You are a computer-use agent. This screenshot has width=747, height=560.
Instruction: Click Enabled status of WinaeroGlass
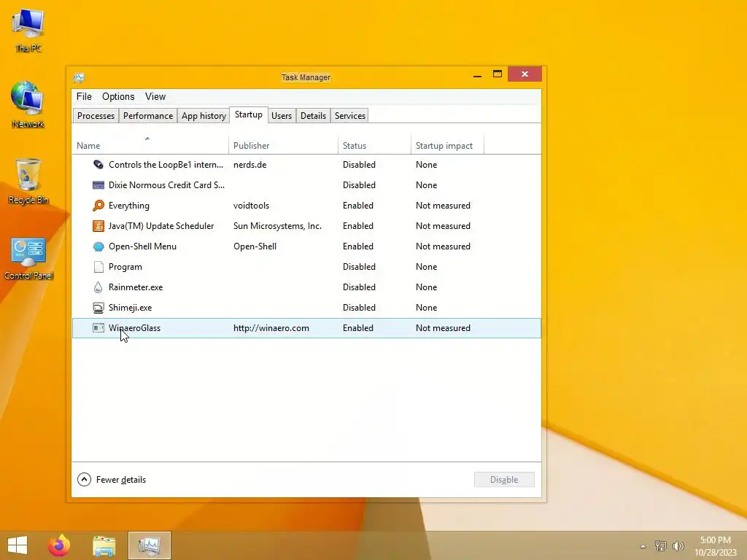coord(357,328)
